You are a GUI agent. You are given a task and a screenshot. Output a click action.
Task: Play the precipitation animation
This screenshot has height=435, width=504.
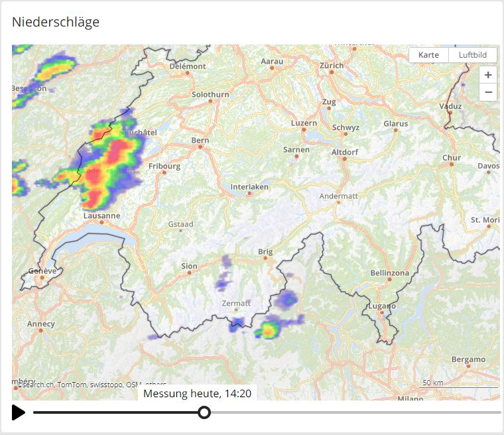(19, 412)
